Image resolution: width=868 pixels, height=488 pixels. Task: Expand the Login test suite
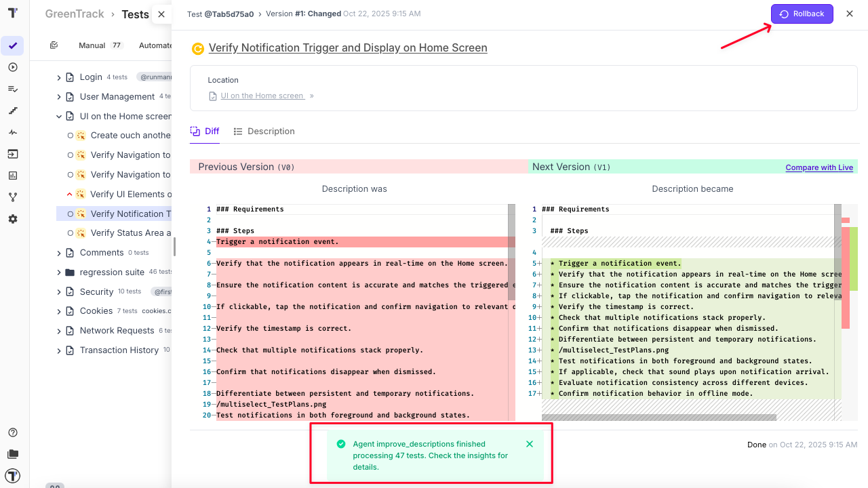[58, 77]
